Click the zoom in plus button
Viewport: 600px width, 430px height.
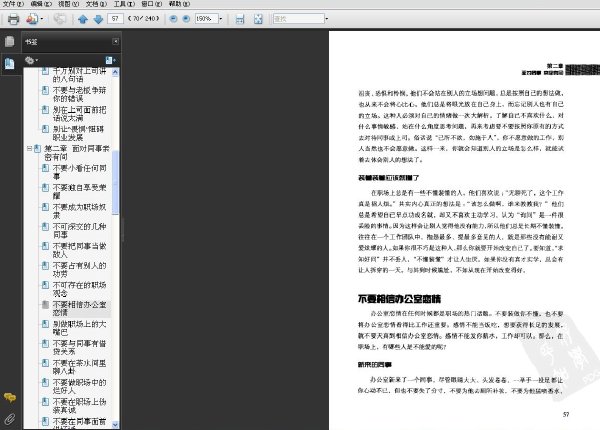pyautogui.click(x=186, y=18)
